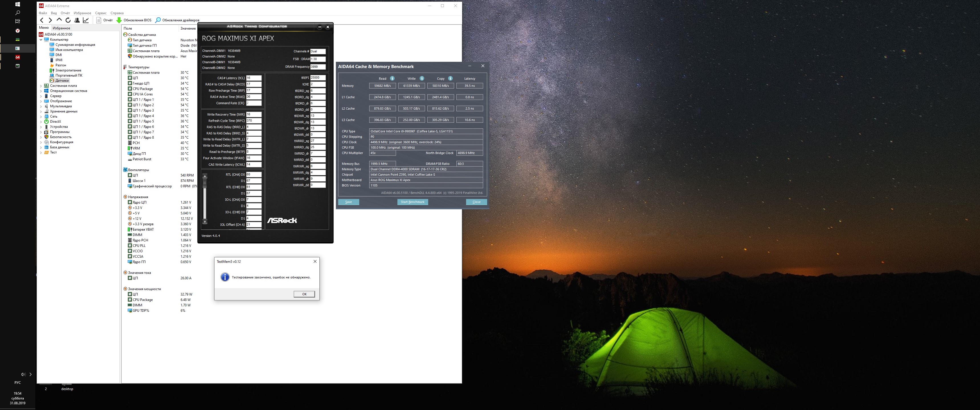Open the Сервис menu
Image resolution: width=980 pixels, height=410 pixels.
[101, 13]
